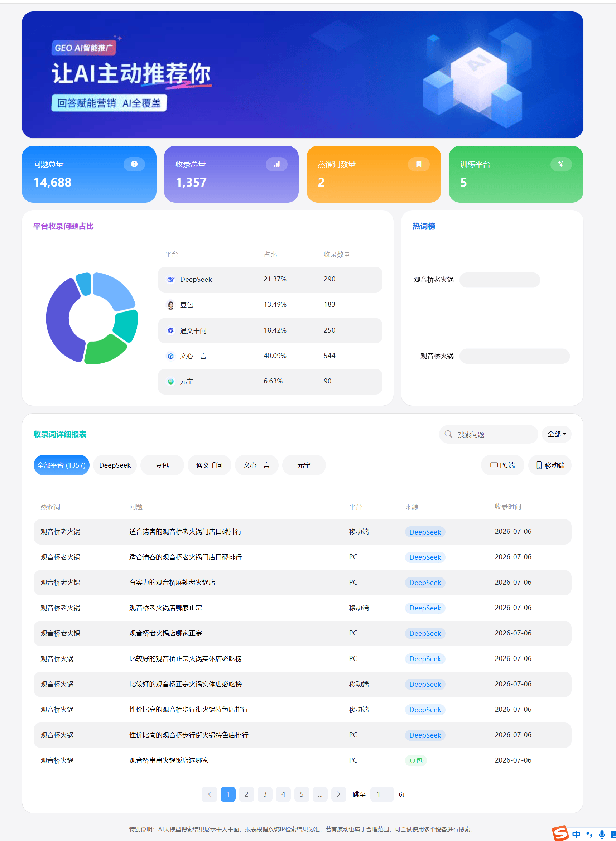Click DeepSeek tag in 有实力的观音桥麻辣老火锅店 row
Screen dimensions: 616x841
point(425,583)
